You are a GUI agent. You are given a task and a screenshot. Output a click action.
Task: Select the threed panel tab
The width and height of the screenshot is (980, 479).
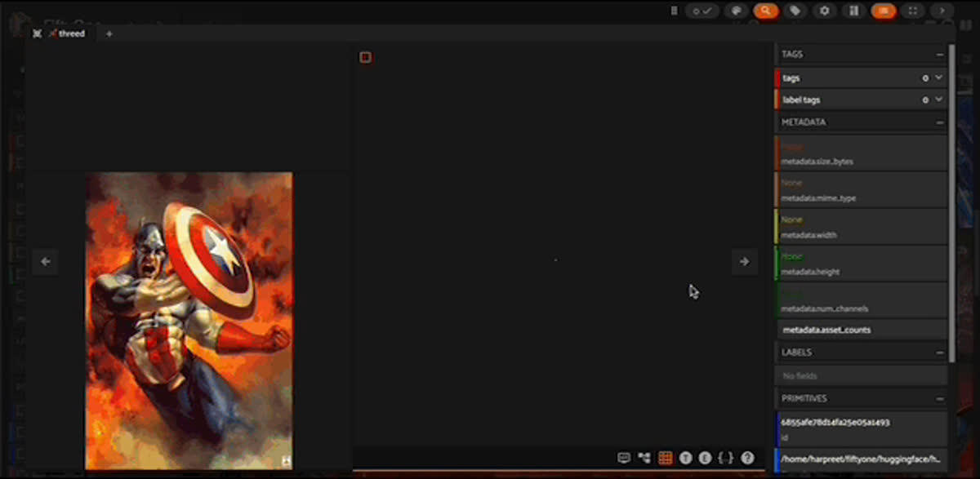tap(67, 33)
